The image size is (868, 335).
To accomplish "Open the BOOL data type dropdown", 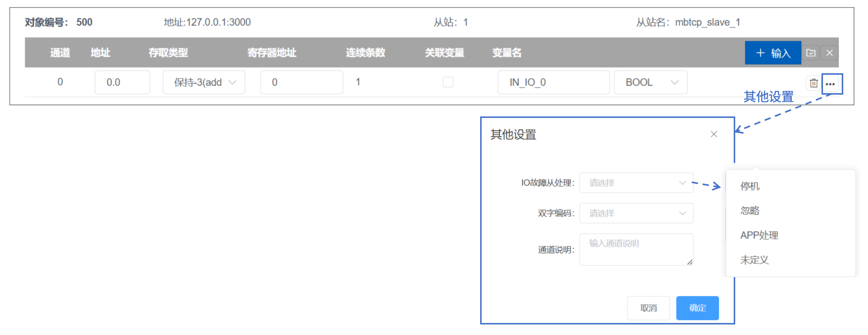I will point(651,82).
